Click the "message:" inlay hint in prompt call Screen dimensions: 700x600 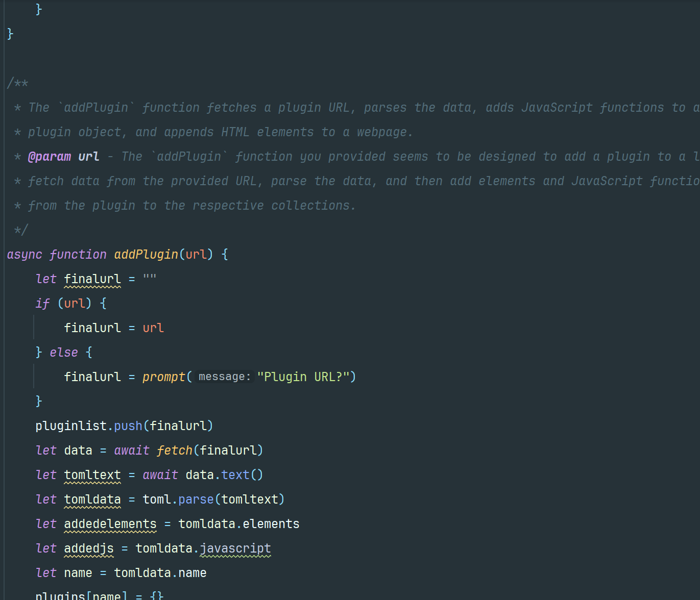tap(225, 377)
